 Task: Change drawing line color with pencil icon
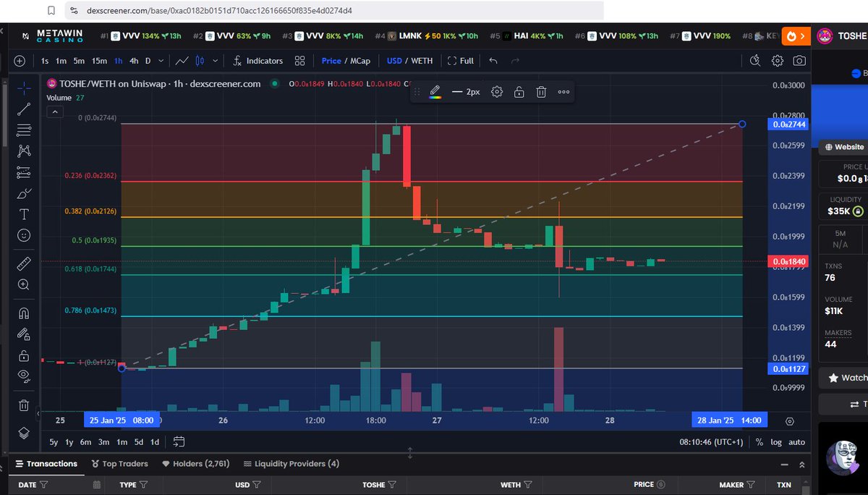[435, 92]
